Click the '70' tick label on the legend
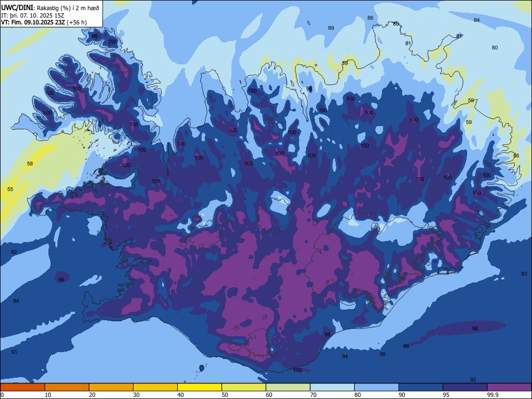Image resolution: width=532 pixels, height=399 pixels. pyautogui.click(x=313, y=395)
